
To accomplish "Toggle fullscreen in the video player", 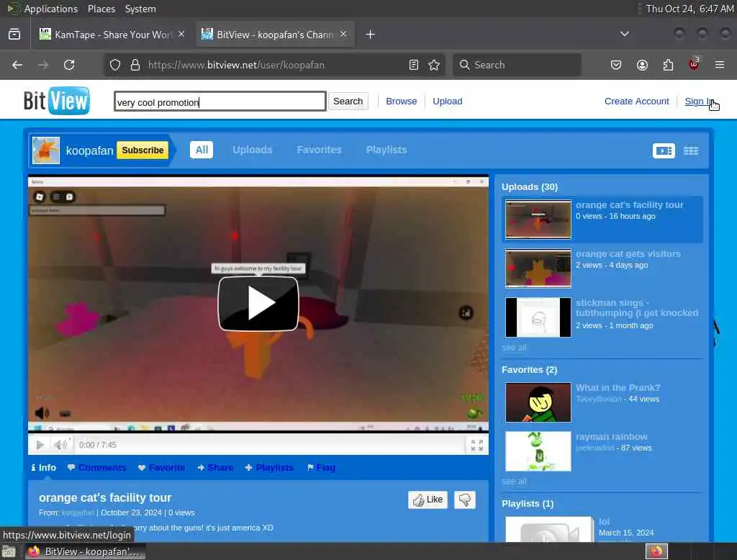I will click(x=476, y=445).
